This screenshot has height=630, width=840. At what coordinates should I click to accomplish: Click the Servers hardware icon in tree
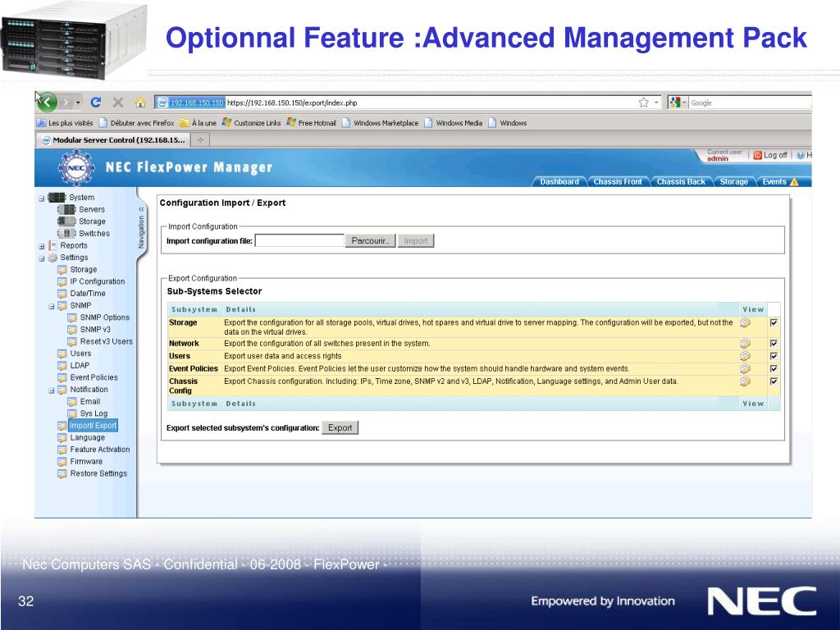[x=66, y=209]
